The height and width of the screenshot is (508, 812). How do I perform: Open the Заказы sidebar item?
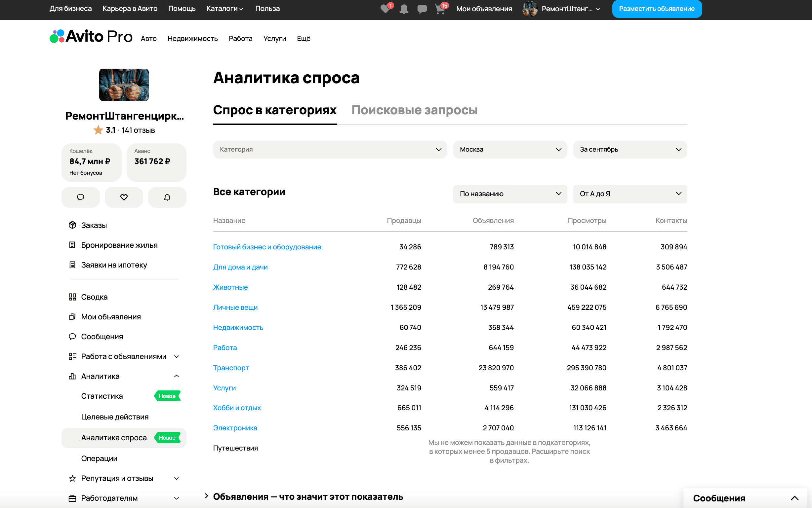(94, 225)
